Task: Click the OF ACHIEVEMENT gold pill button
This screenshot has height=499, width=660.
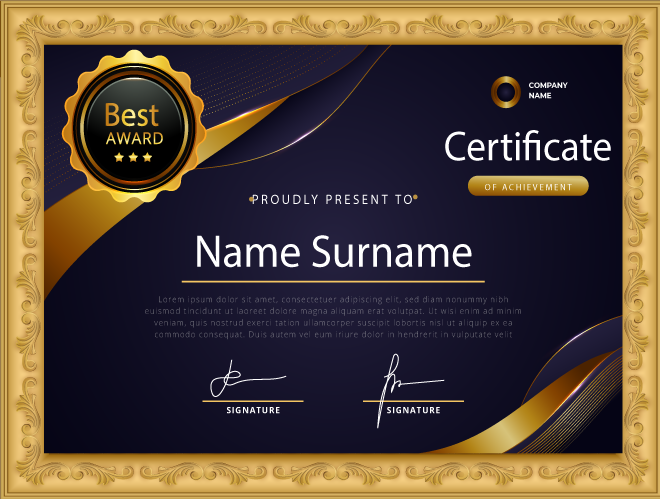Action: [x=528, y=186]
